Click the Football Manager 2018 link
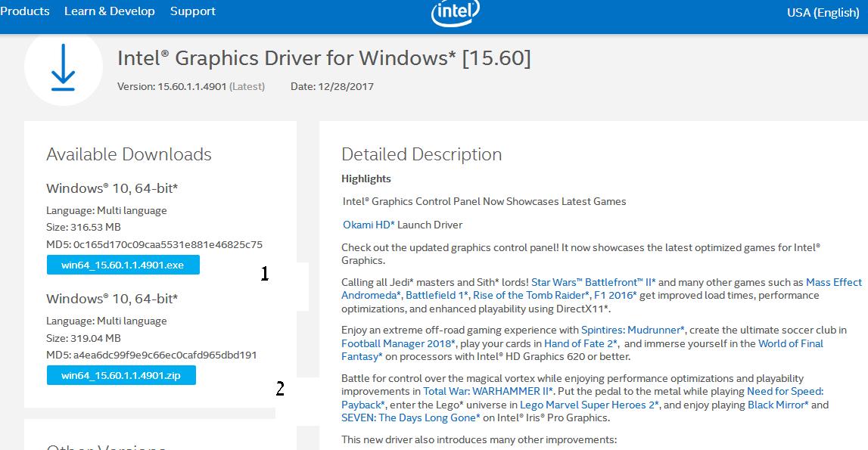 coord(398,343)
